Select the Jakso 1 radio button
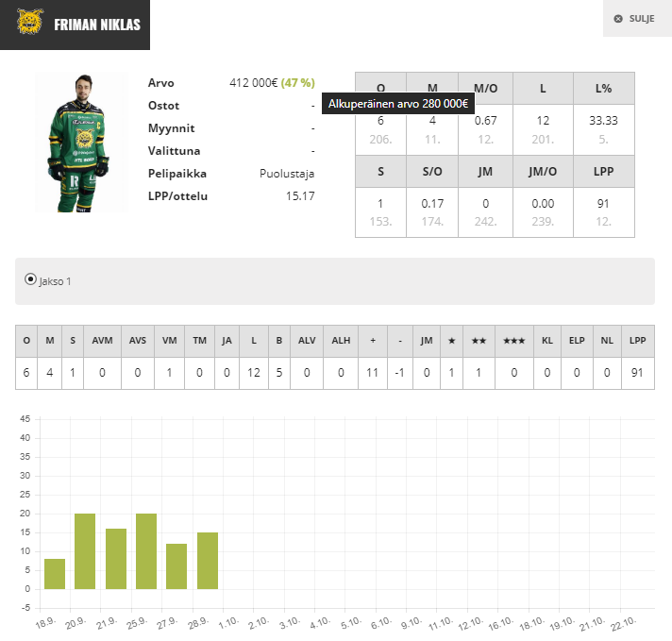 [x=30, y=279]
